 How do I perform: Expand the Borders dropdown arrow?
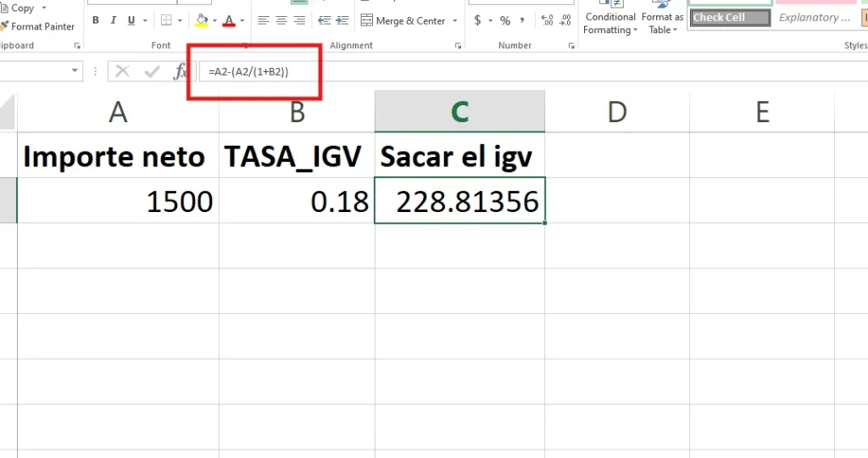point(180,20)
